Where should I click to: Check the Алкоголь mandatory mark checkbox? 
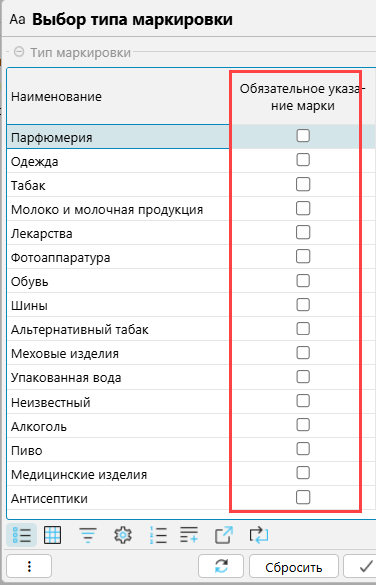point(303,425)
